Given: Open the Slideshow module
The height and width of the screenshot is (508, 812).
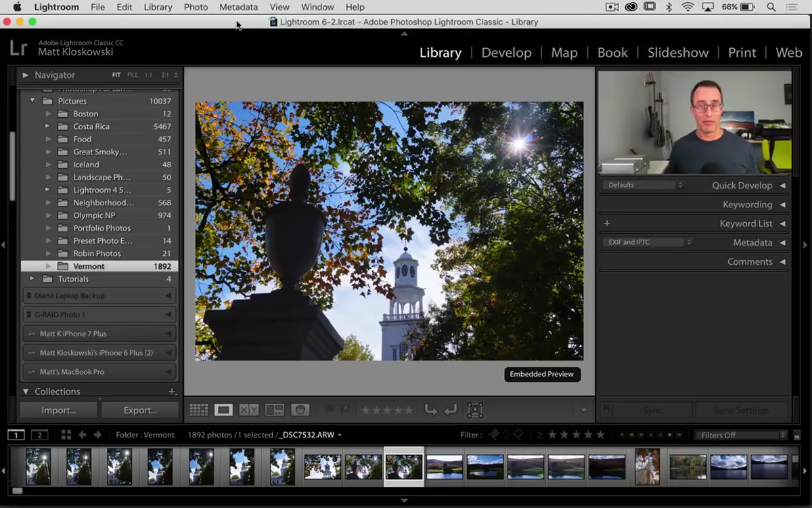Looking at the screenshot, I should point(678,53).
